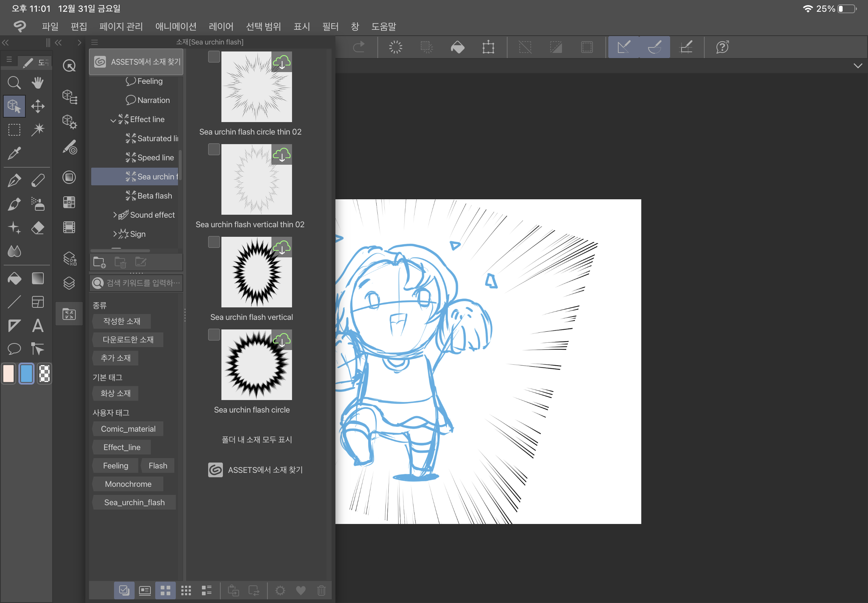
Task: Select the blue sub color swatch
Action: [26, 374]
